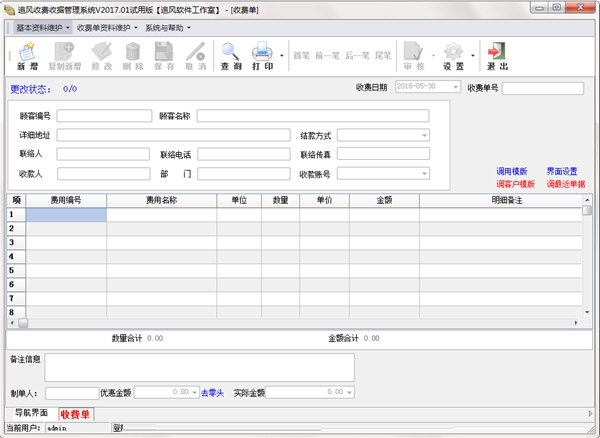Screen dimensions: 600x438
Task: Switch to the 导航界面 tab
Action: [30, 413]
